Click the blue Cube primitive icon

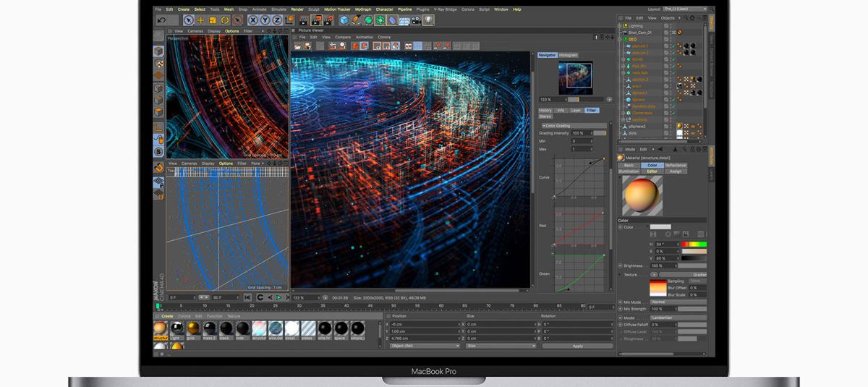click(x=344, y=20)
